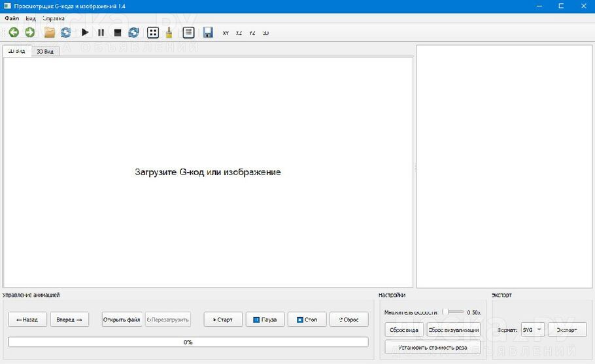The width and height of the screenshot is (595, 364).
Task: Open the Справка menu
Action: click(53, 18)
